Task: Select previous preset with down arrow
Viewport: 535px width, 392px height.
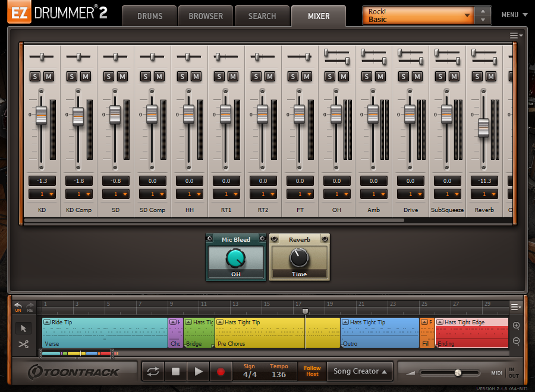Action: click(x=483, y=20)
